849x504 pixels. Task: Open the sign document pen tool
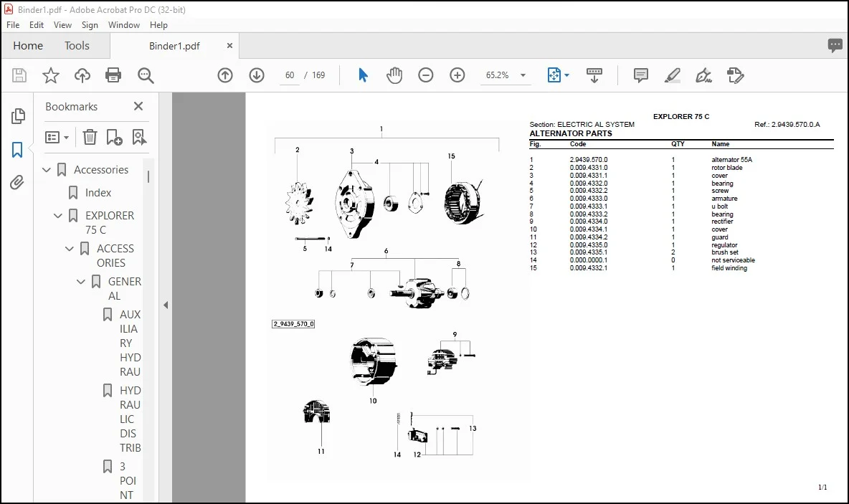tap(703, 75)
